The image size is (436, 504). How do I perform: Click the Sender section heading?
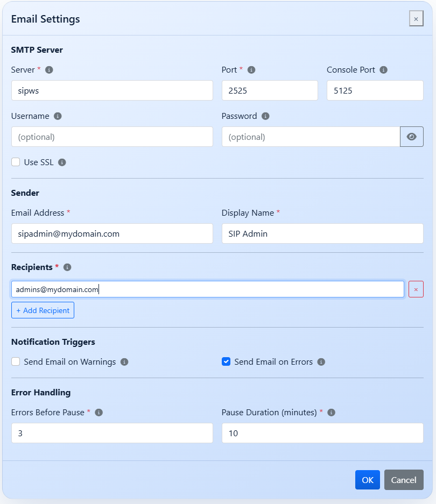pyautogui.click(x=25, y=193)
